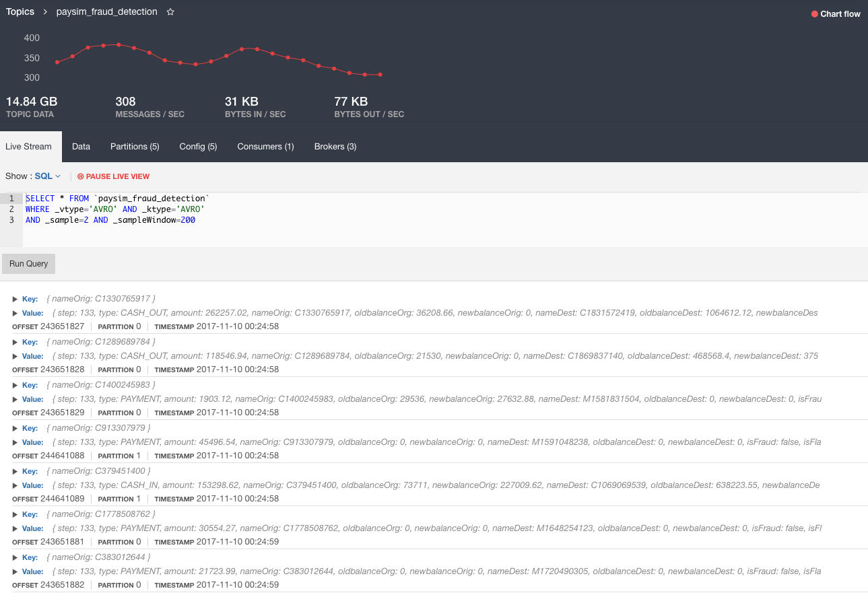The height and width of the screenshot is (595, 868).
Task: Click the Run Query button
Action: [28, 264]
